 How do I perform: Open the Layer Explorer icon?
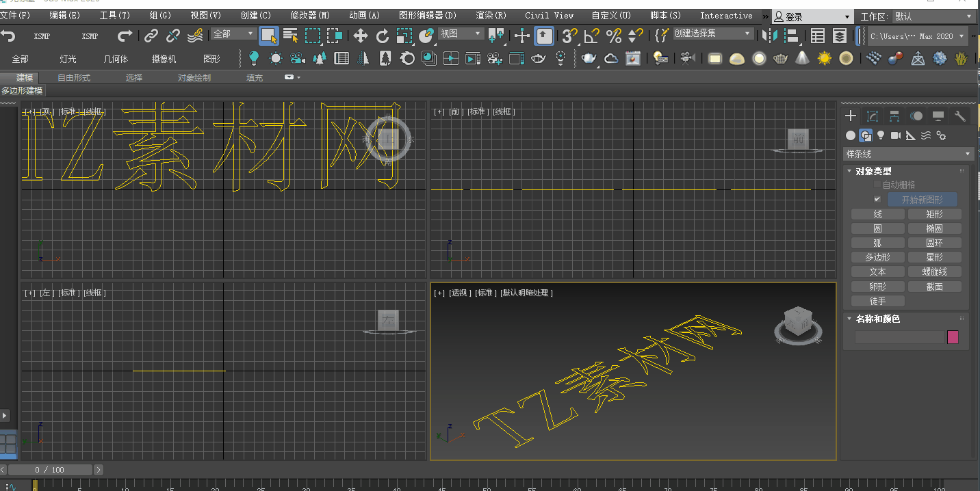tap(840, 36)
